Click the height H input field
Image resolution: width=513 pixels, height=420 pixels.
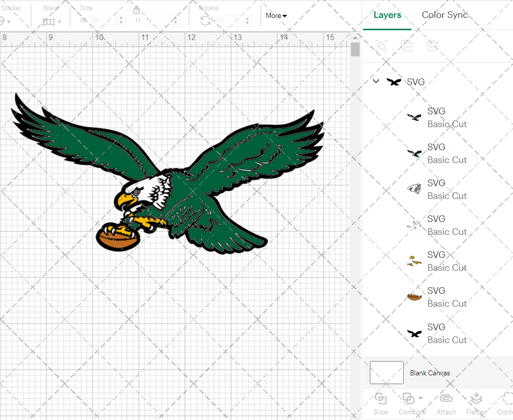pyautogui.click(x=157, y=21)
